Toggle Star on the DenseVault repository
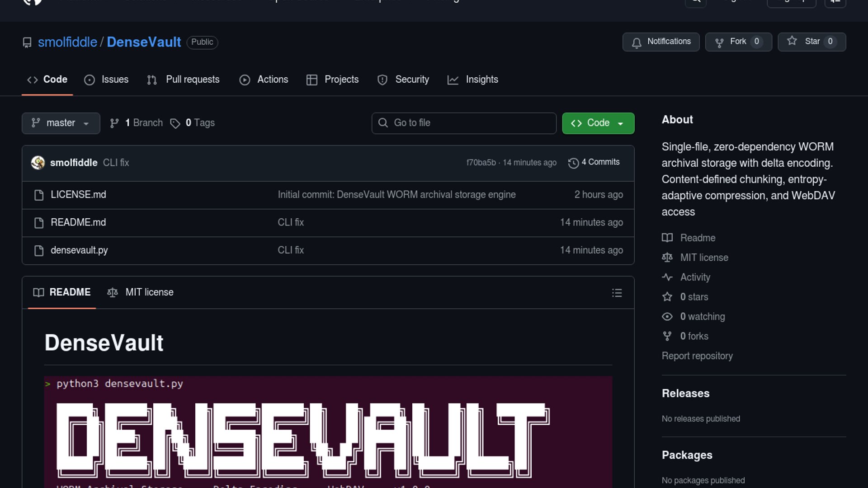The width and height of the screenshot is (868, 488). point(811,42)
